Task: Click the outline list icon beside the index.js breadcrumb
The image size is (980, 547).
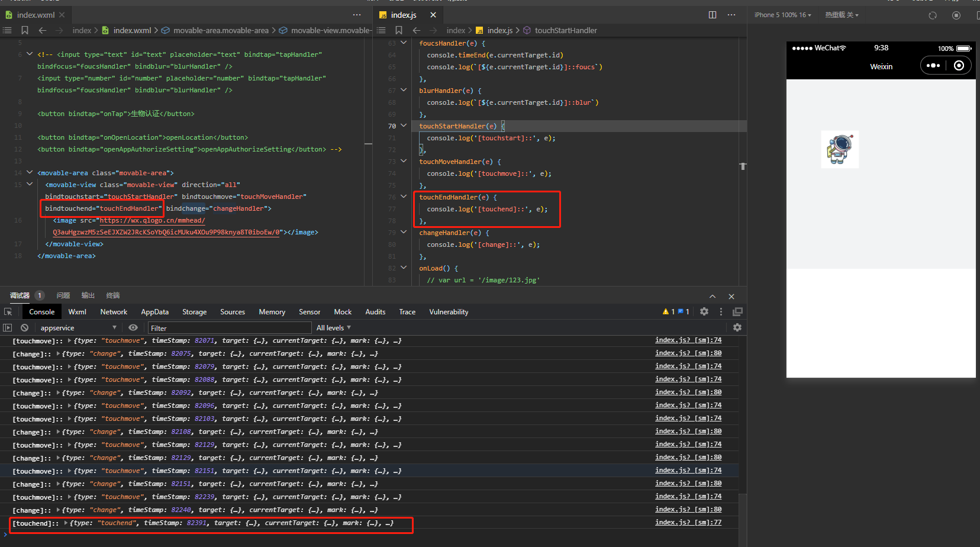Action: (x=381, y=30)
